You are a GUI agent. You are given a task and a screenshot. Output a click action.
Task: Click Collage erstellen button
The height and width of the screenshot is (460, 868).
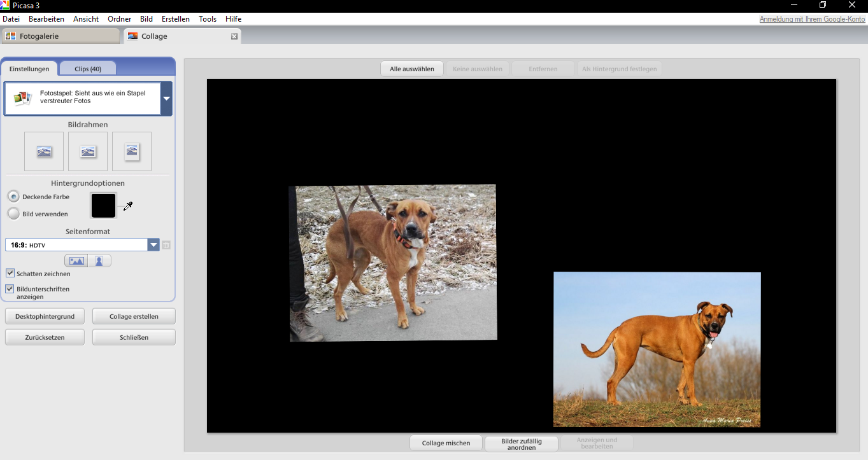click(134, 316)
